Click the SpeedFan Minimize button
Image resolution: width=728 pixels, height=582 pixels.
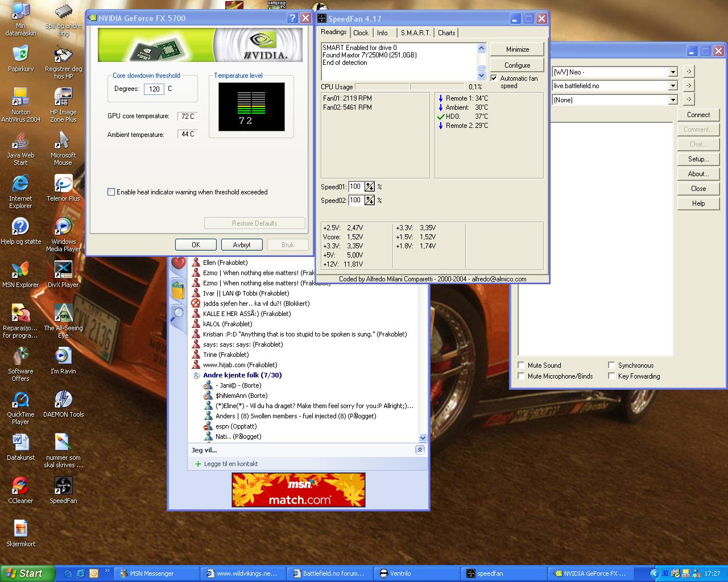tap(517, 49)
